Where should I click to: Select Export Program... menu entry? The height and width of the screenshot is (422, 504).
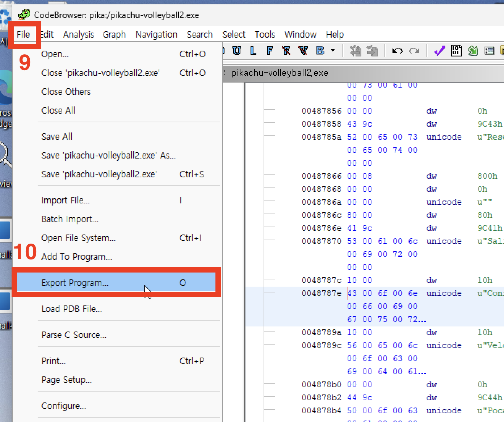point(116,283)
